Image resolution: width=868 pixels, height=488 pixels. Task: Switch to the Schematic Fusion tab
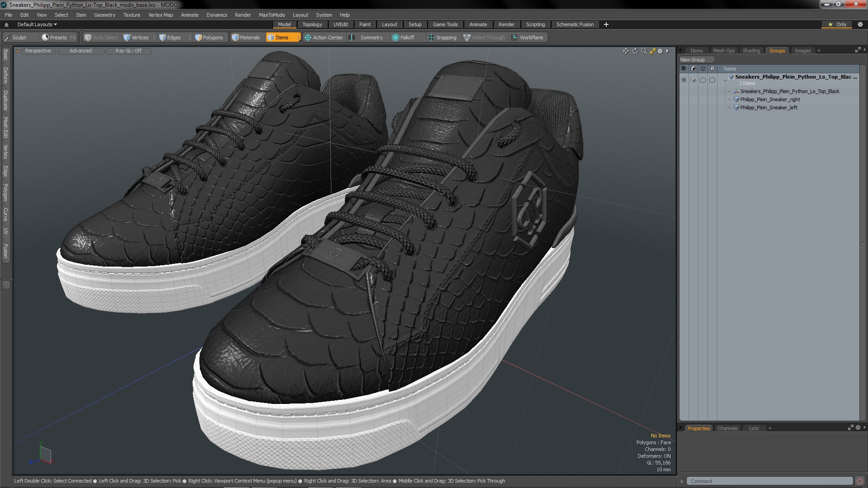pos(575,24)
